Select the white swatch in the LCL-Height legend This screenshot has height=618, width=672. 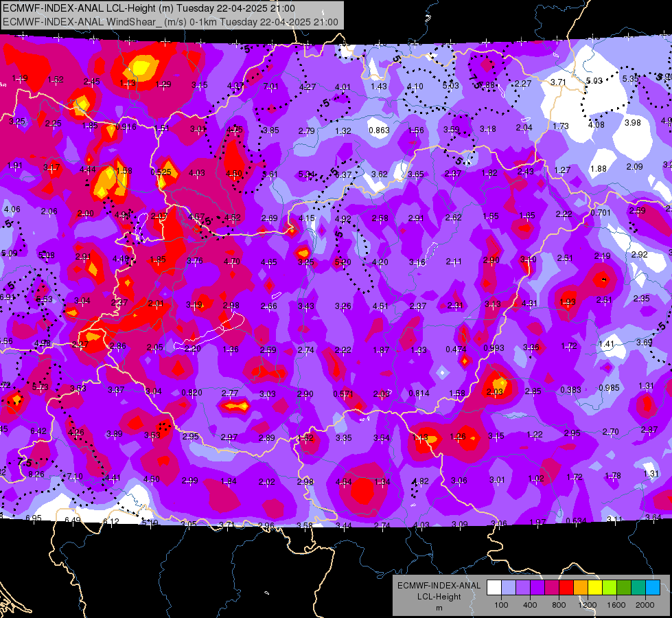point(494,587)
